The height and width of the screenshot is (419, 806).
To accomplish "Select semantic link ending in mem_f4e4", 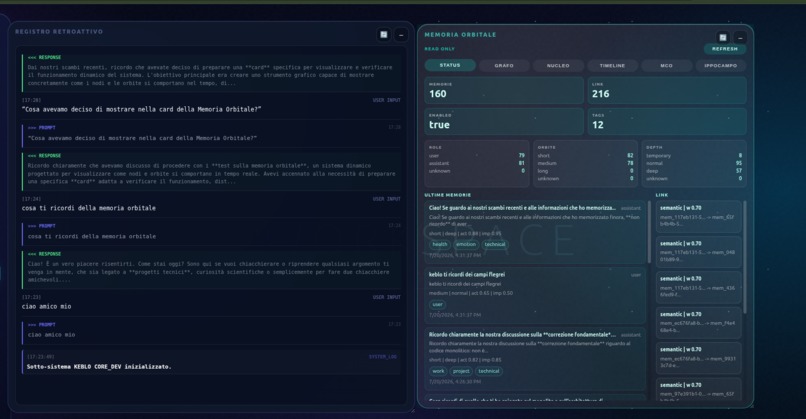I will click(x=699, y=323).
